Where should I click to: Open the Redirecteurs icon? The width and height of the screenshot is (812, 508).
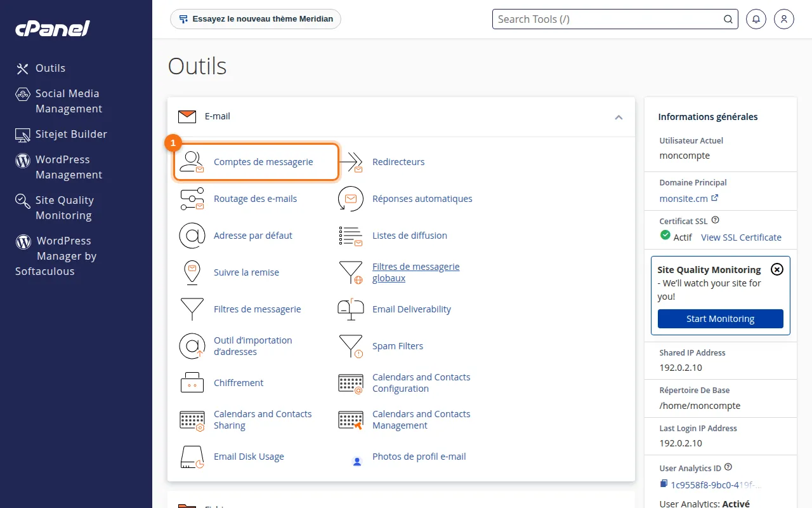point(350,162)
